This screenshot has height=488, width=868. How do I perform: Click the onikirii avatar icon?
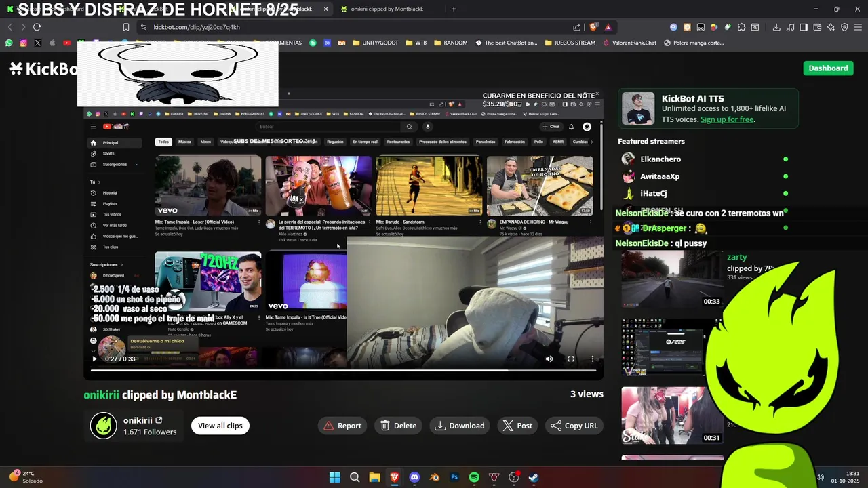click(x=104, y=426)
